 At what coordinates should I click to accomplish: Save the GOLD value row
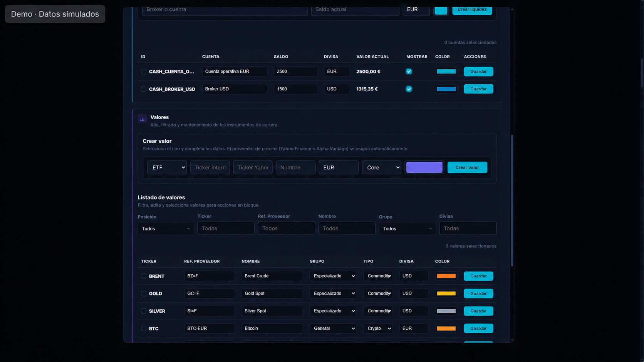tap(478, 294)
